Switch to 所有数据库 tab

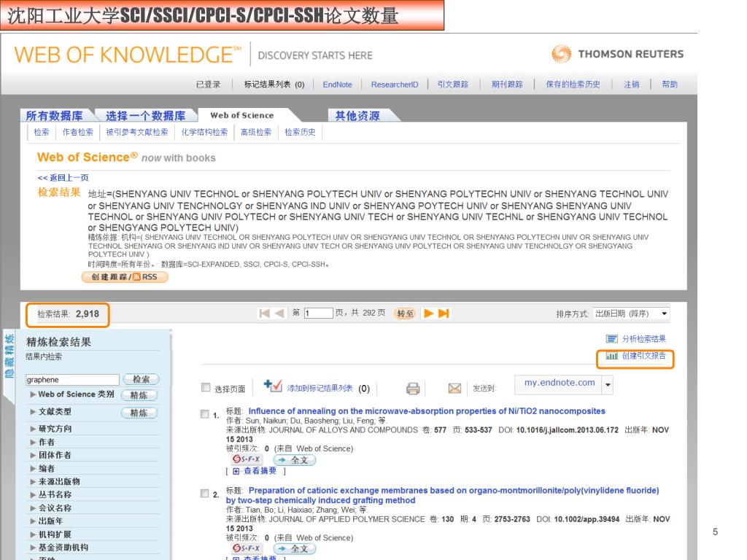tap(54, 116)
